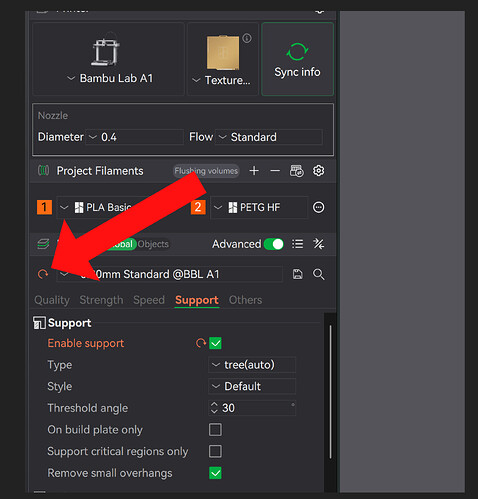Image resolution: width=478 pixels, height=499 pixels.
Task: Click the Threshold angle stepper arrows
Action: pos(214,408)
